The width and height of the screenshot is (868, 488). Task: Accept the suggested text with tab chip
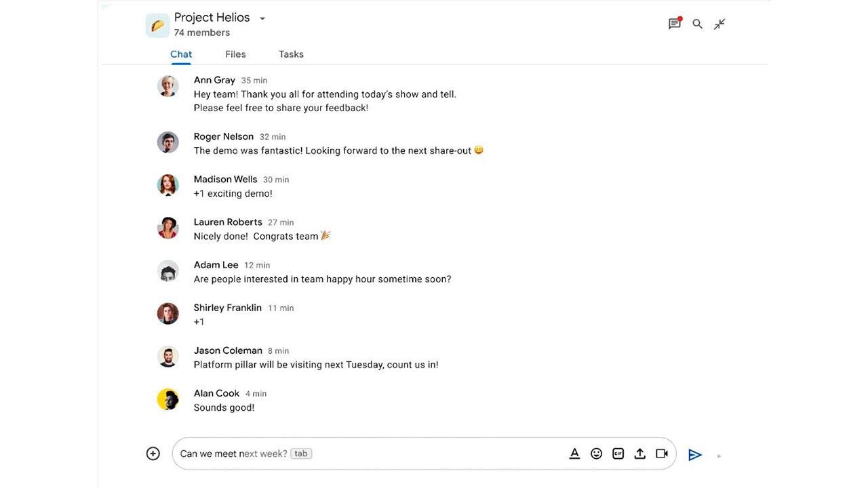pos(301,453)
